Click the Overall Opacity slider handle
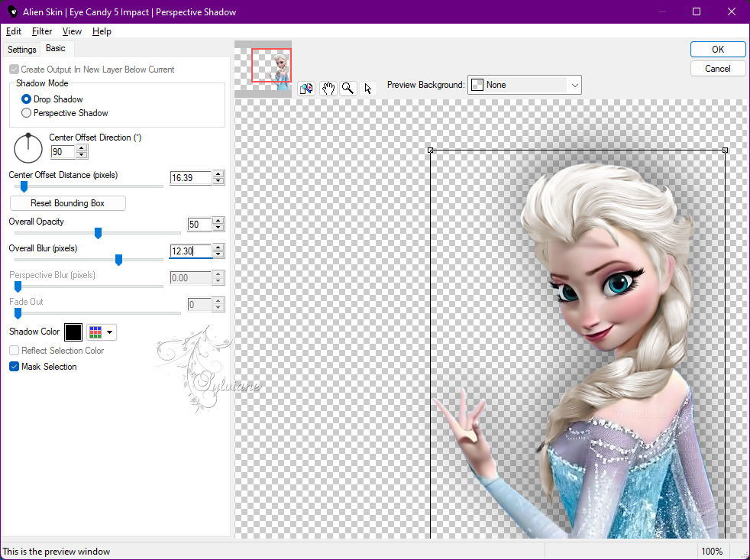 tap(98, 233)
